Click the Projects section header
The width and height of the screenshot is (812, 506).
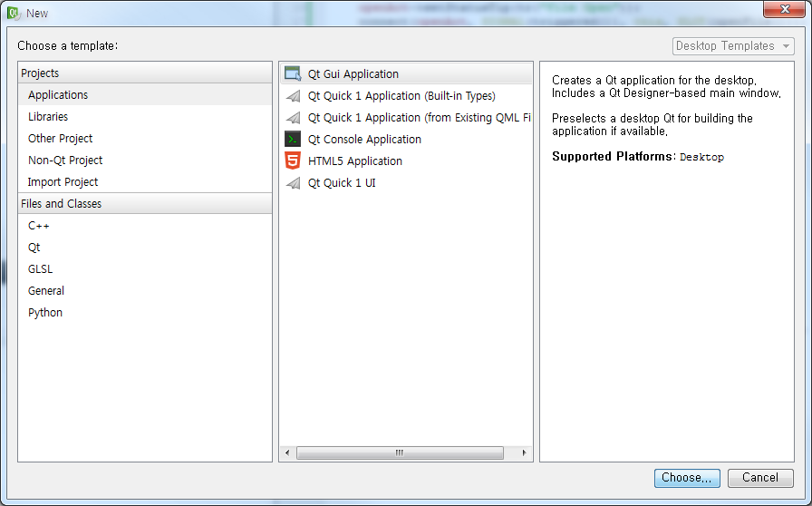coord(144,73)
